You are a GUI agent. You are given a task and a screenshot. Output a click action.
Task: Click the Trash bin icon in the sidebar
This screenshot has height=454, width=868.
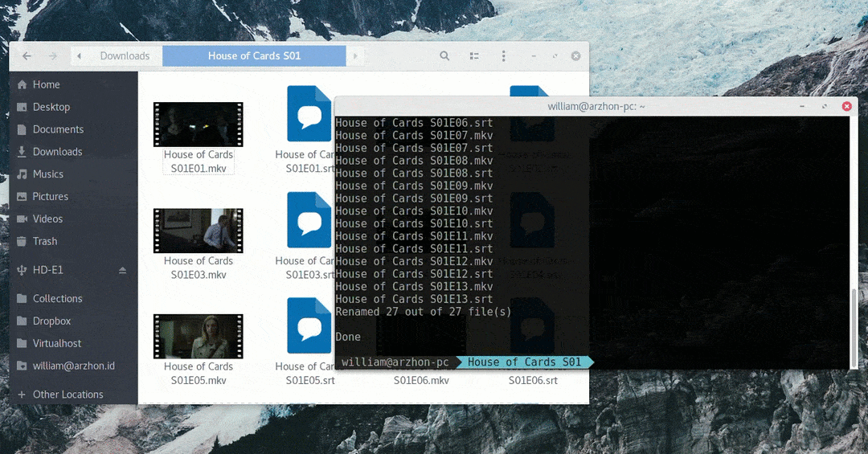coord(22,241)
